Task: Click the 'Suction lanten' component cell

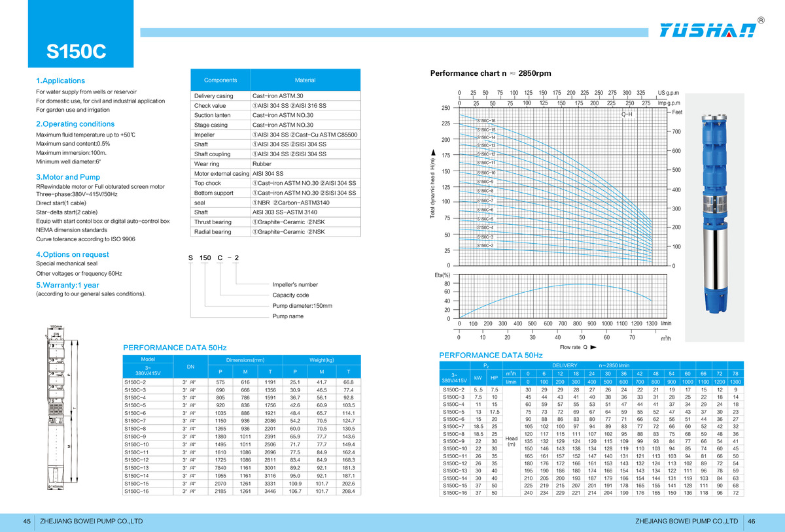Action: pyautogui.click(x=220, y=115)
